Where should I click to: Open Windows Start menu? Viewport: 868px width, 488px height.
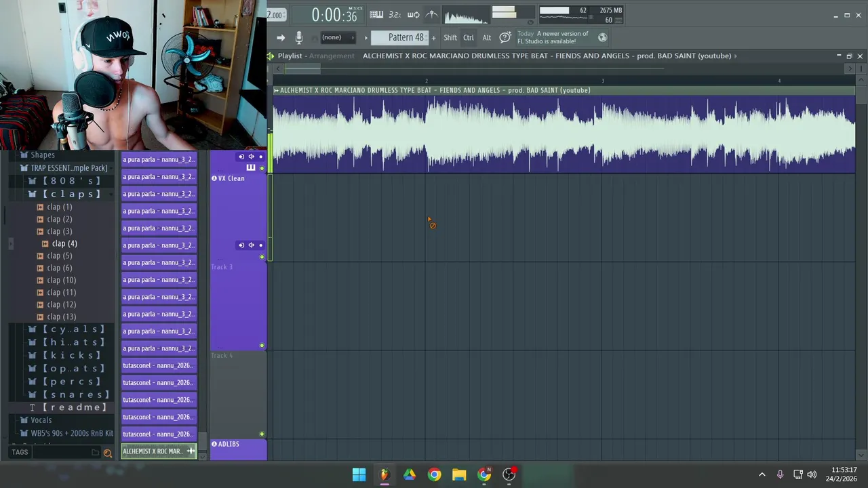click(359, 474)
